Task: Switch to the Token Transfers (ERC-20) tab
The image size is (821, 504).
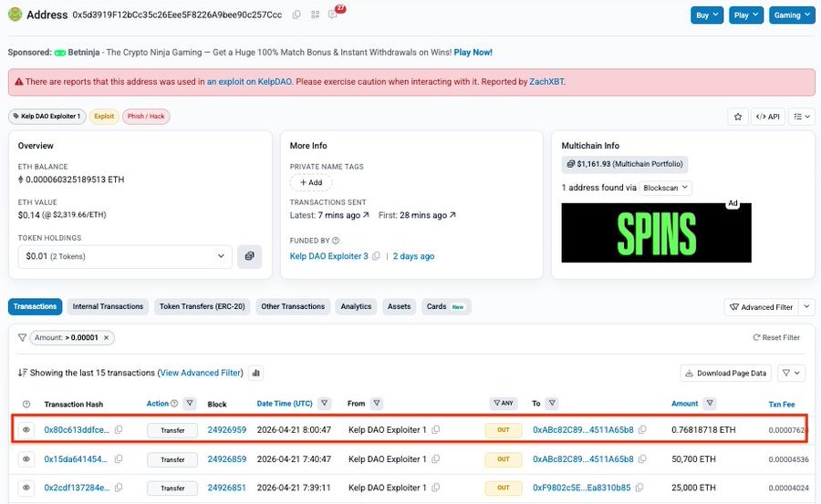Action: click(x=202, y=307)
